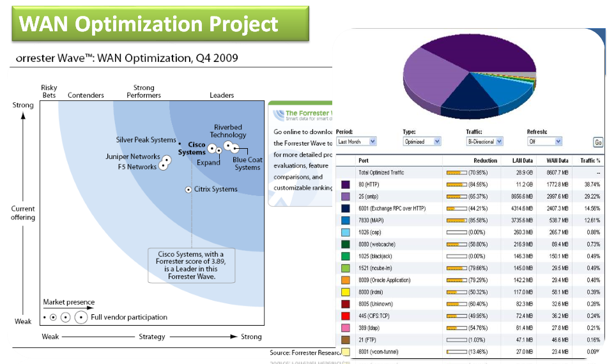Select the 7830 (MAPI) port row

click(x=469, y=220)
